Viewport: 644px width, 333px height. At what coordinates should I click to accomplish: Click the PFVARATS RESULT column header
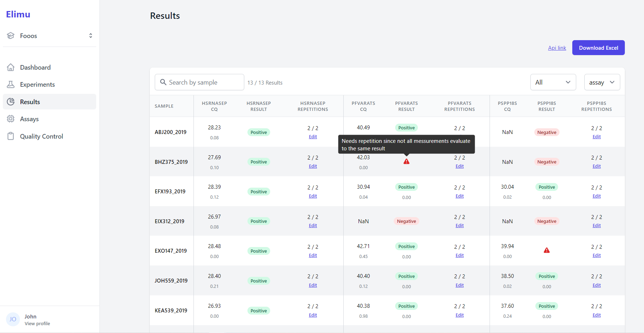[406, 106]
